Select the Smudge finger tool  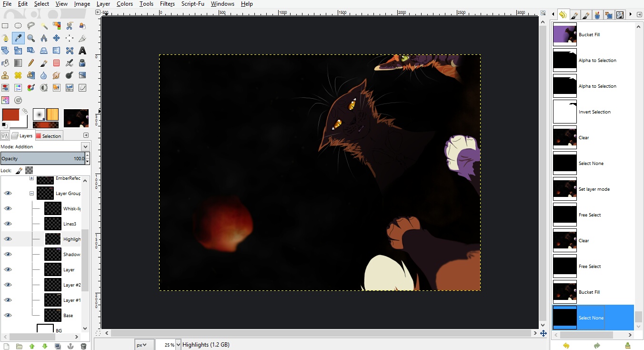point(57,75)
